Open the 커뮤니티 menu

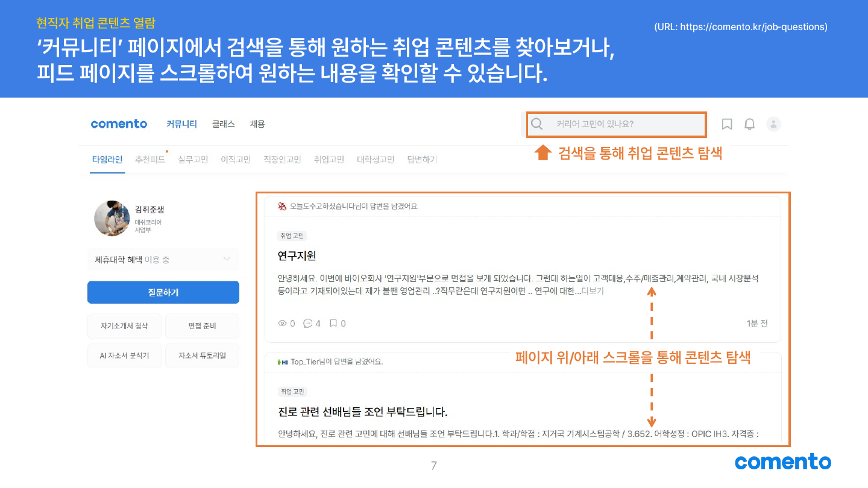(181, 124)
